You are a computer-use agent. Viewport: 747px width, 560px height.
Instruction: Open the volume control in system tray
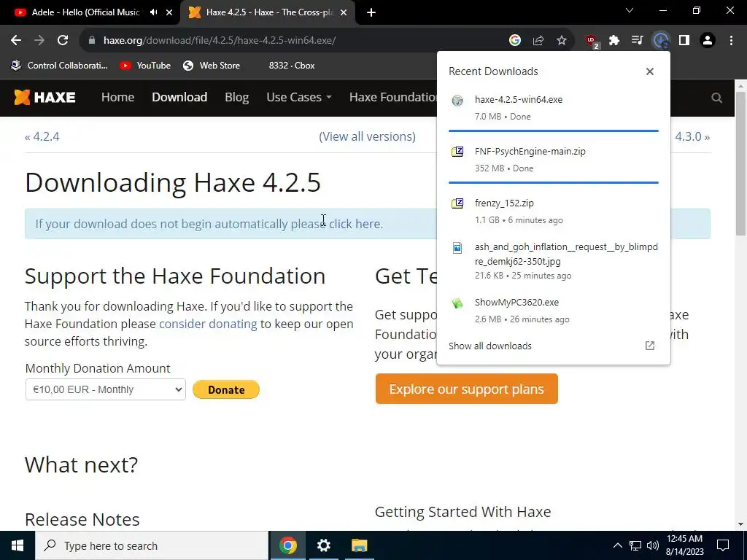pyautogui.click(x=653, y=545)
